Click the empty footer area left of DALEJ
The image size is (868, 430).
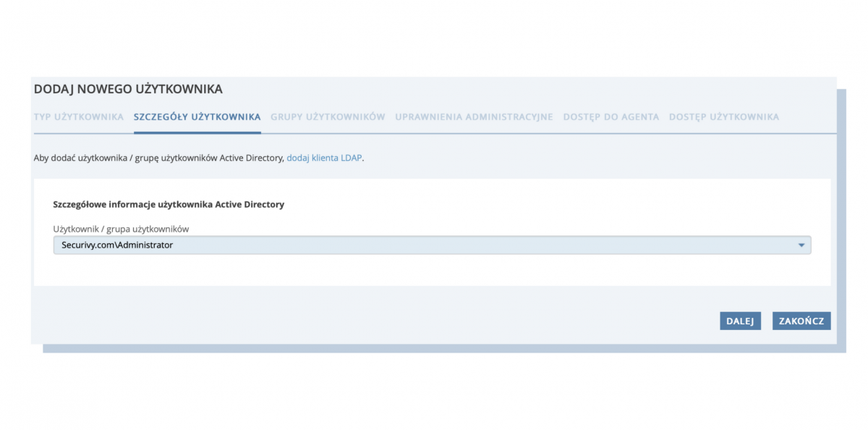[362, 321]
